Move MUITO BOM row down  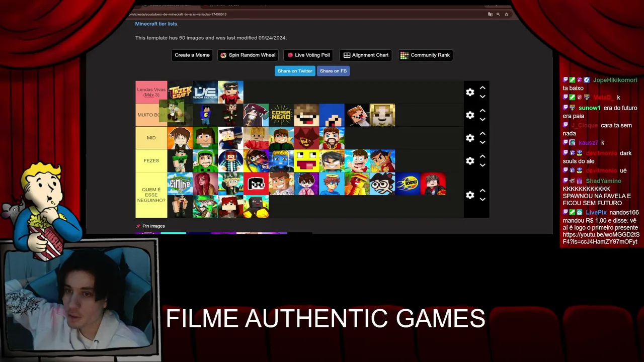pyautogui.click(x=482, y=119)
